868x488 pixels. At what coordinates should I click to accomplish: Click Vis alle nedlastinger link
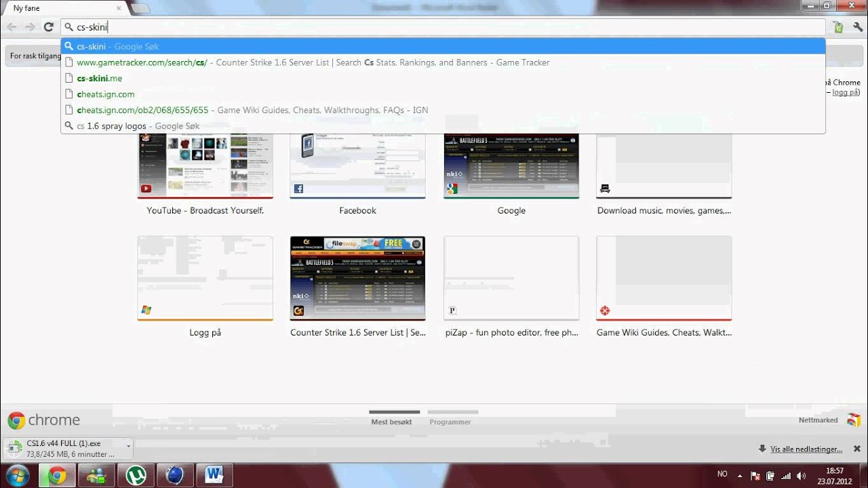[806, 449]
